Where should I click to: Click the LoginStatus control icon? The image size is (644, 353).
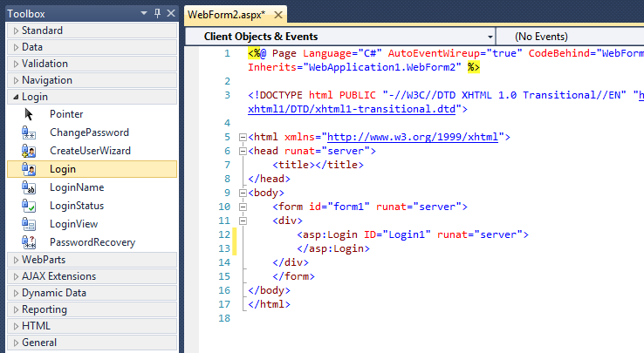[28, 206]
